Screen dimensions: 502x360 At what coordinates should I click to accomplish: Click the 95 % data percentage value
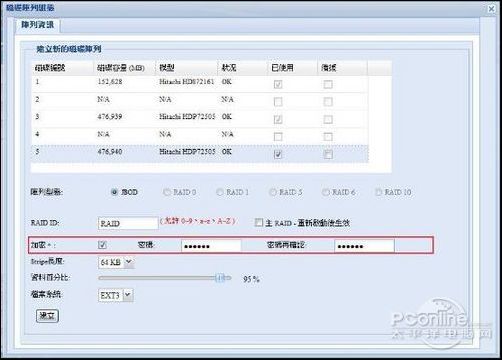tap(251, 279)
